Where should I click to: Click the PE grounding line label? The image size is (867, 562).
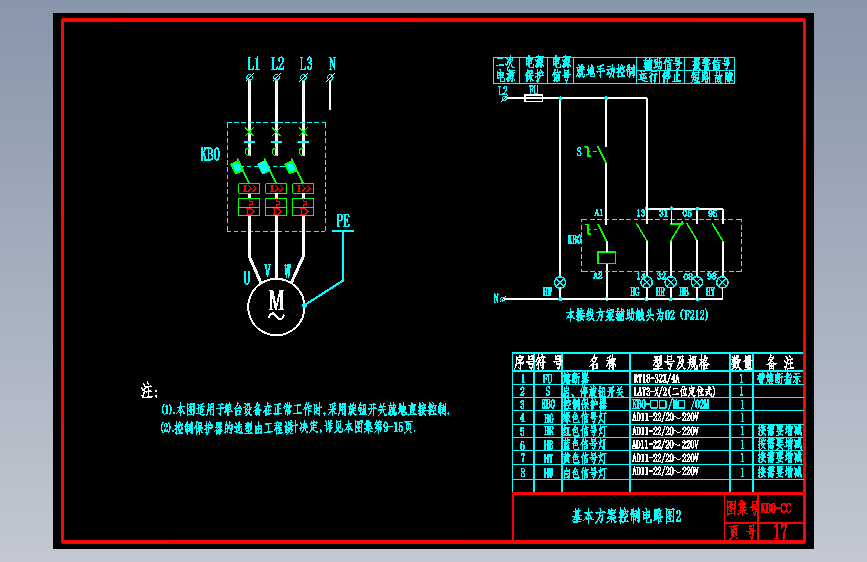[x=343, y=221]
